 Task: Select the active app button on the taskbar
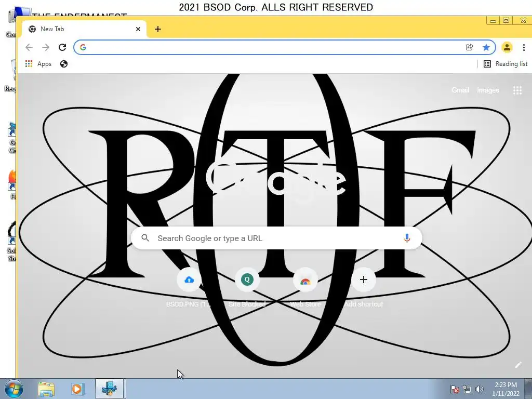click(109, 389)
